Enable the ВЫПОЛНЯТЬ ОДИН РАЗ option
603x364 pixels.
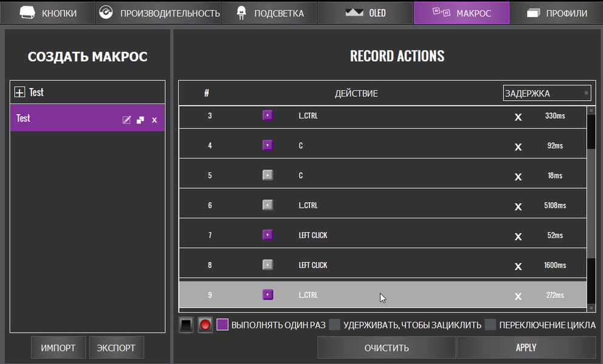[x=222, y=325]
